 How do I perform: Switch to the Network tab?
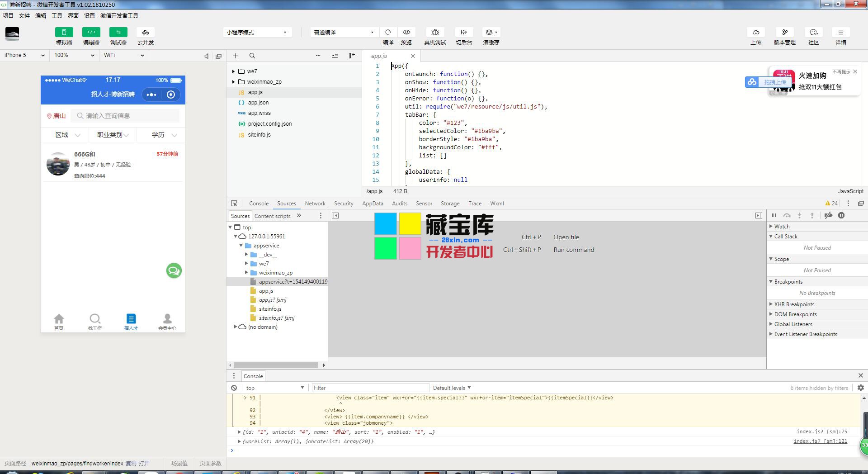pyautogui.click(x=315, y=204)
